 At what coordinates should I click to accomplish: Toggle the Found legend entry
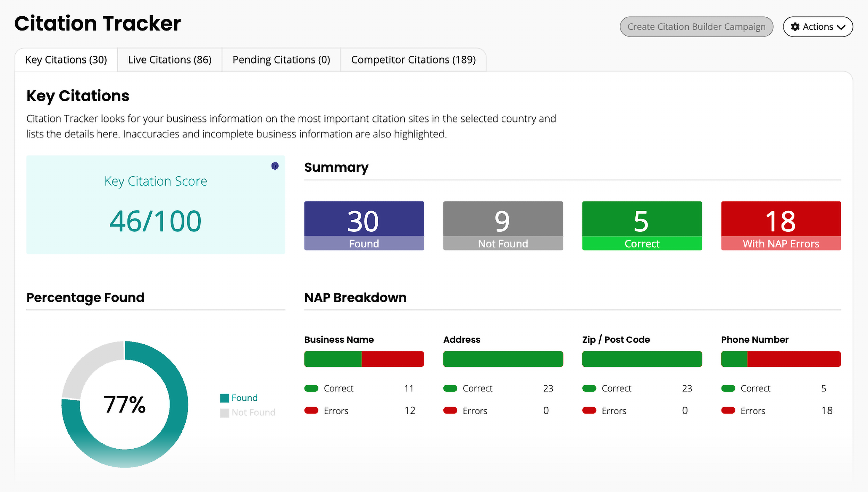(x=239, y=398)
